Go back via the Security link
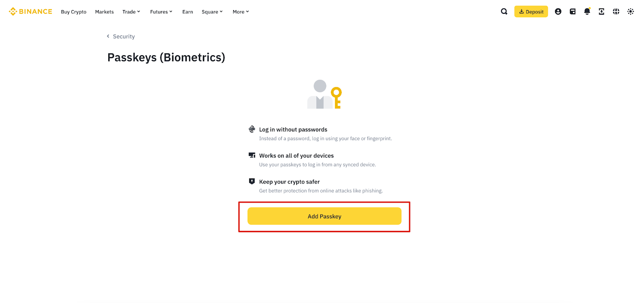This screenshot has height=303, width=644. [124, 36]
